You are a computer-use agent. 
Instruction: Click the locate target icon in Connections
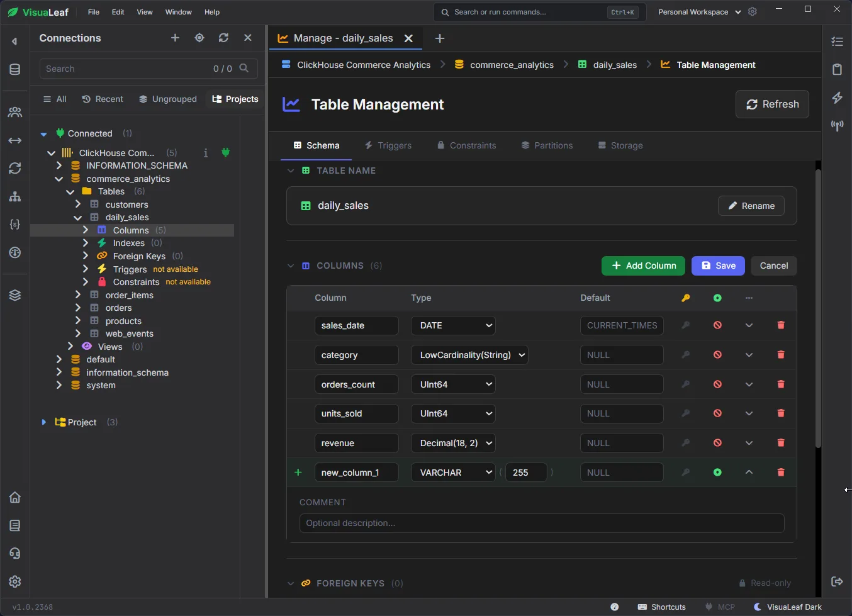[x=199, y=38]
